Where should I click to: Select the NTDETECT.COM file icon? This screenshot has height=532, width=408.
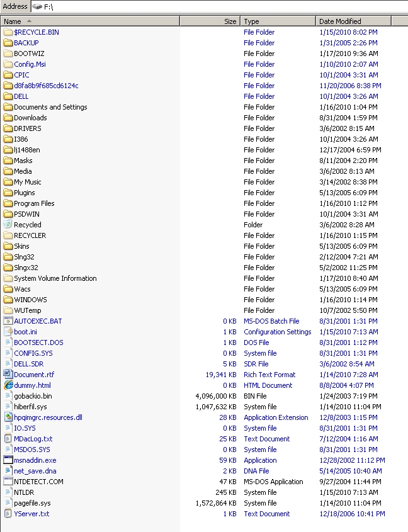[x=8, y=482]
